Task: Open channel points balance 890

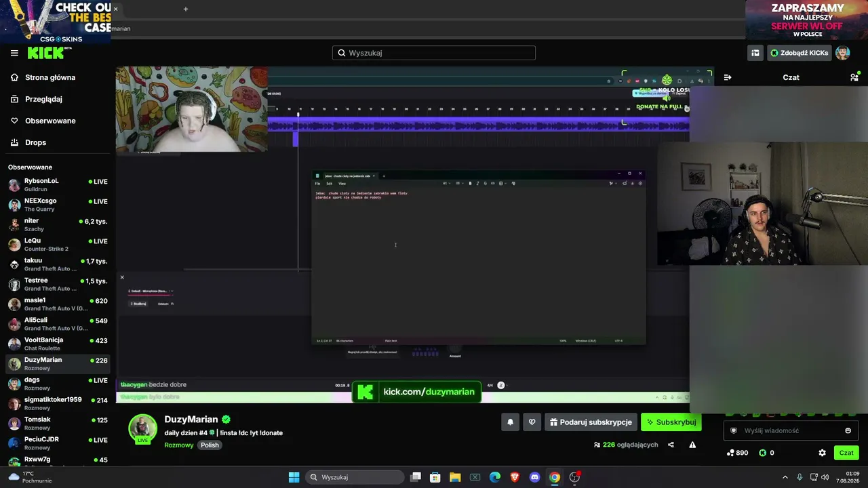Action: [x=737, y=453]
